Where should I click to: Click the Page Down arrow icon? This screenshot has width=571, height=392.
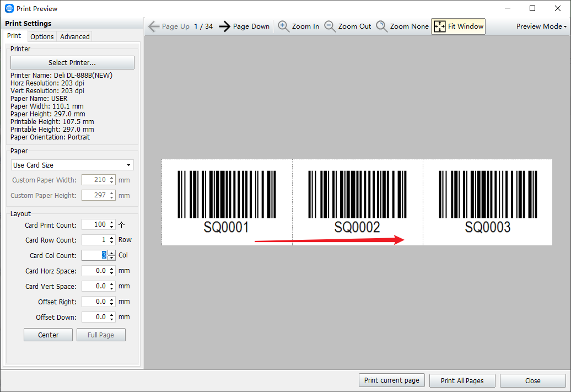pos(225,26)
